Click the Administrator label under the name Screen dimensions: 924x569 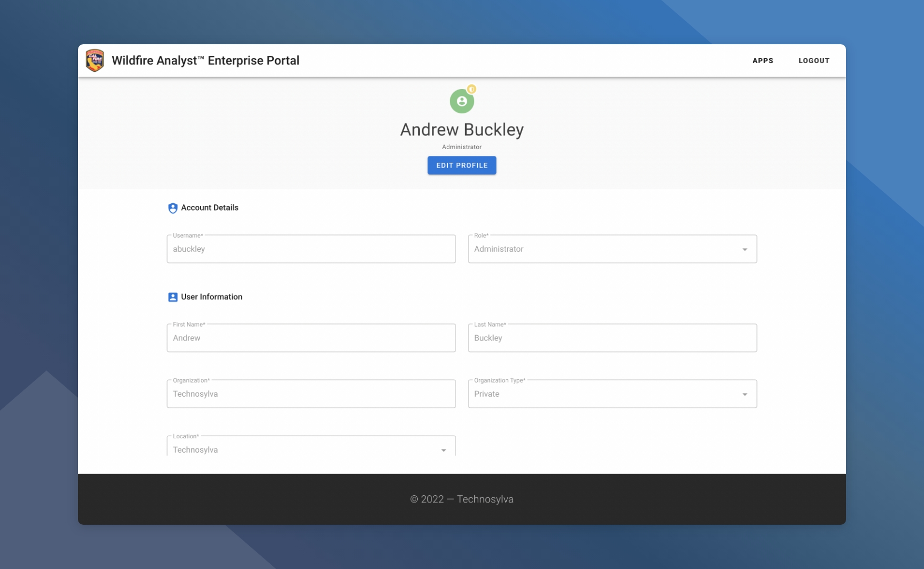[x=461, y=147]
